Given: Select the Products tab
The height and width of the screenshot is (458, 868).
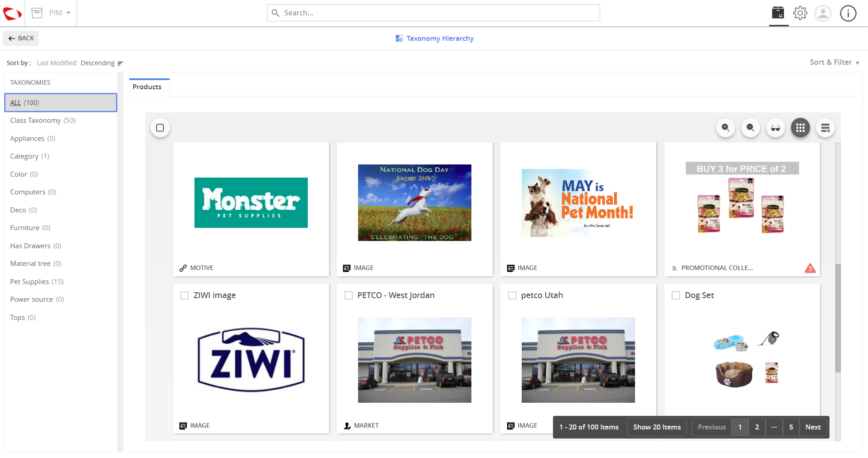Looking at the screenshot, I should click(x=147, y=87).
